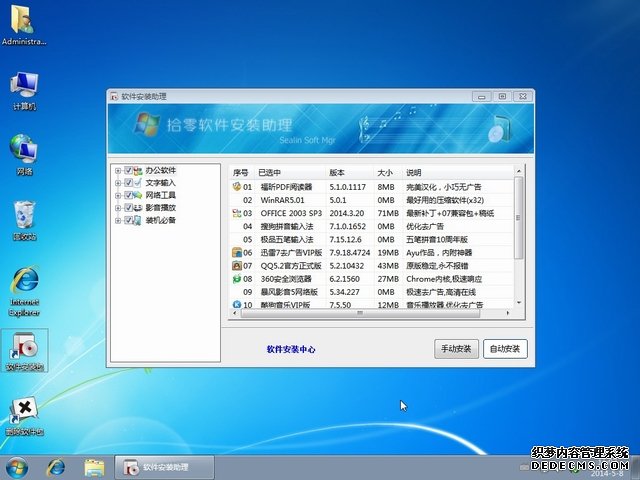Image resolution: width=640 pixels, height=480 pixels.
Task: Click icon of 福昕PDF阅读器 row 01
Action: pos(237,187)
